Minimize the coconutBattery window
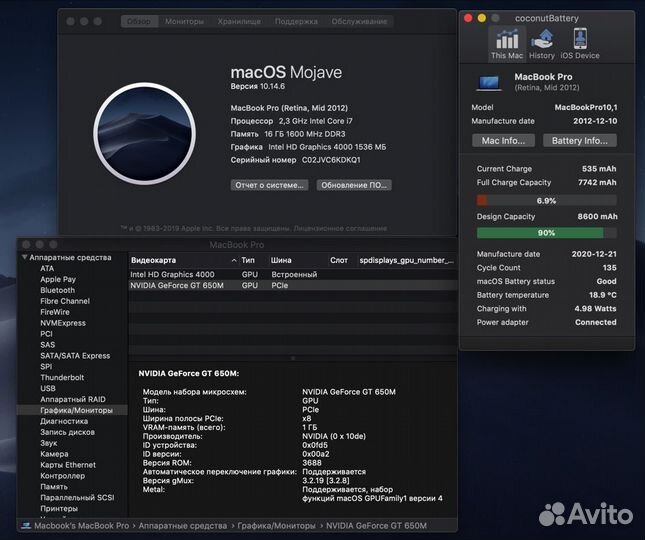Image resolution: width=645 pixels, height=540 pixels. pos(482,18)
